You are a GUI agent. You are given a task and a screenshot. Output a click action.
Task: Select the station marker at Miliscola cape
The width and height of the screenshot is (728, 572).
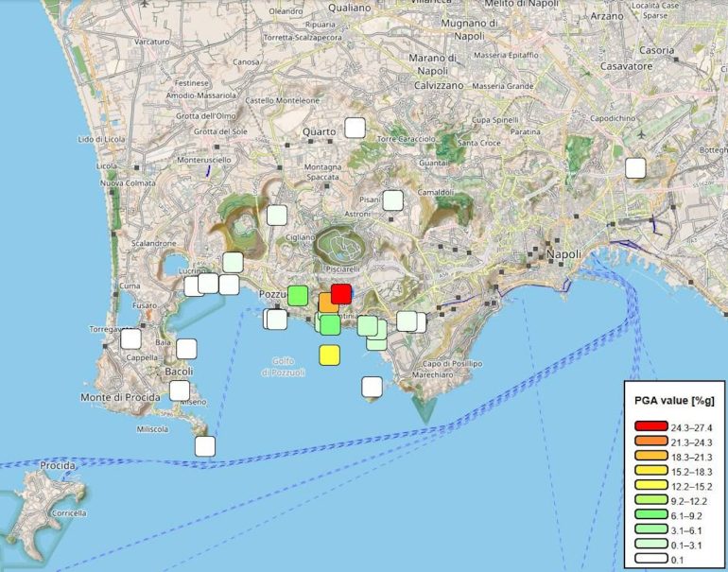coord(204,445)
